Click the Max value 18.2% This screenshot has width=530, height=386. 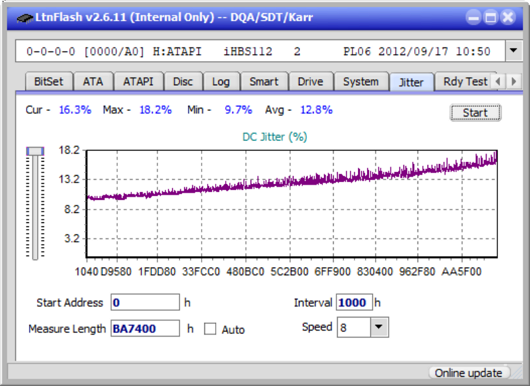[155, 110]
